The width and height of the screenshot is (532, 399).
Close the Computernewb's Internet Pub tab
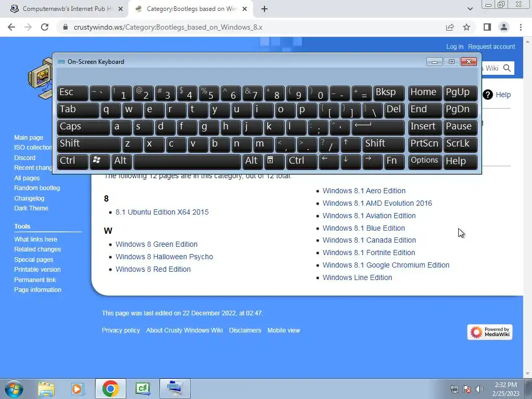pos(121,9)
